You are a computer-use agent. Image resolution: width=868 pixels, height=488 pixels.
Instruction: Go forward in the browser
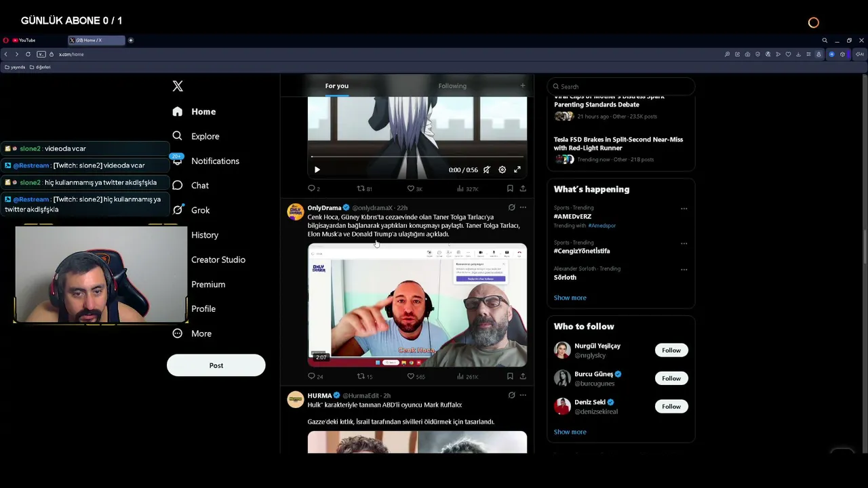click(x=17, y=54)
